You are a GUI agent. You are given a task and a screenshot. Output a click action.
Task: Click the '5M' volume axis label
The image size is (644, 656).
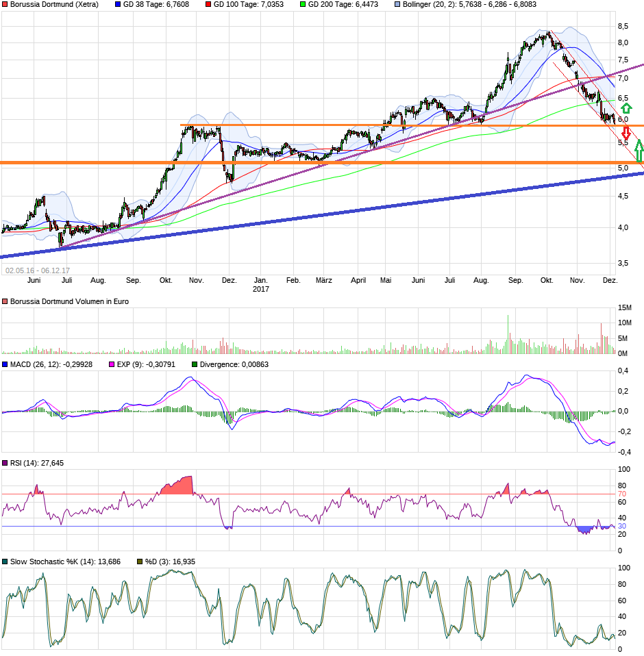[x=623, y=338]
